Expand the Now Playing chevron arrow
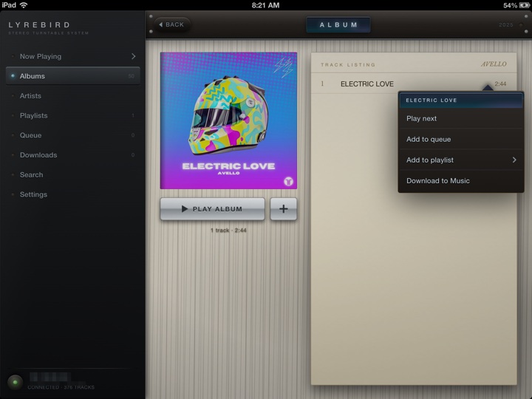 point(133,56)
